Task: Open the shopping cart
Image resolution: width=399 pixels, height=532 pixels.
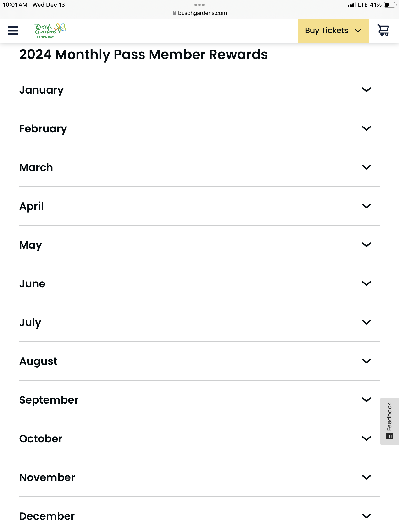Action: (x=383, y=30)
